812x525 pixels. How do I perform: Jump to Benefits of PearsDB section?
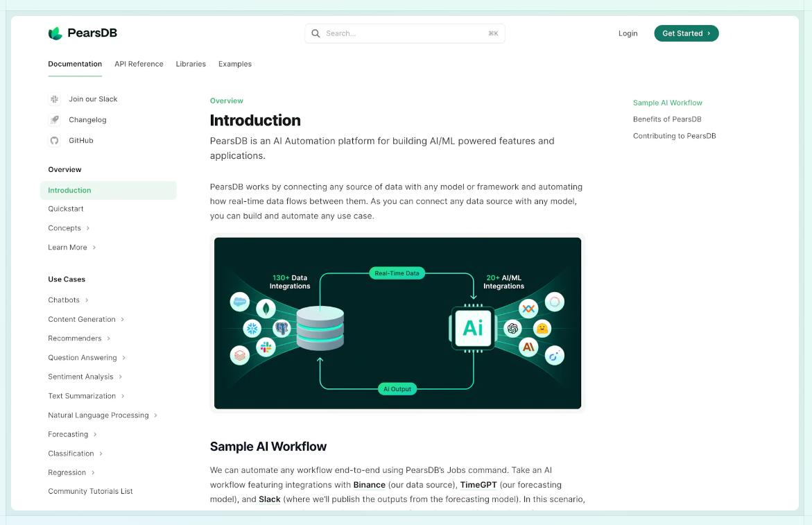tap(667, 119)
